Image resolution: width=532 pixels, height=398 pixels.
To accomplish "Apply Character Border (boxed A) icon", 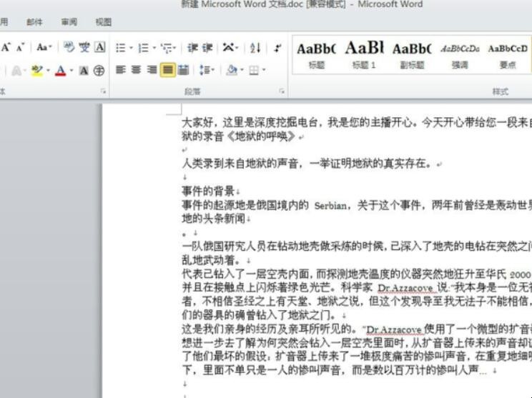I will coord(99,47).
